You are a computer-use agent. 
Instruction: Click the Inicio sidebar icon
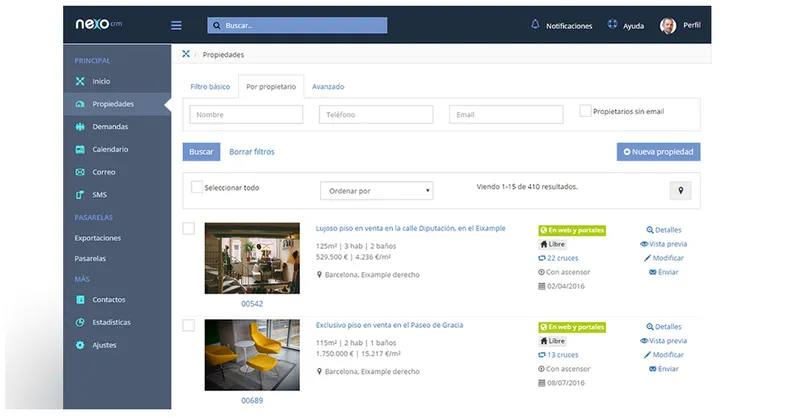(80, 81)
